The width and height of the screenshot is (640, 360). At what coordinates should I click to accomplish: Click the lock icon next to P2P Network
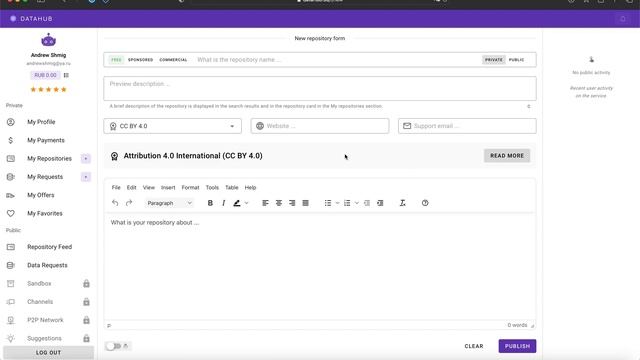click(x=86, y=320)
